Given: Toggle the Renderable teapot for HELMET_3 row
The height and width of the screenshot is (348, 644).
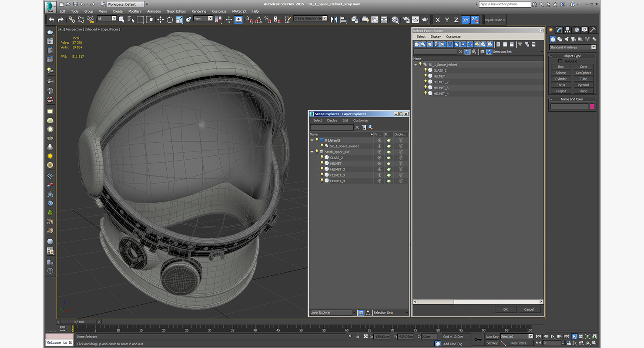Looking at the screenshot, I should (389, 175).
